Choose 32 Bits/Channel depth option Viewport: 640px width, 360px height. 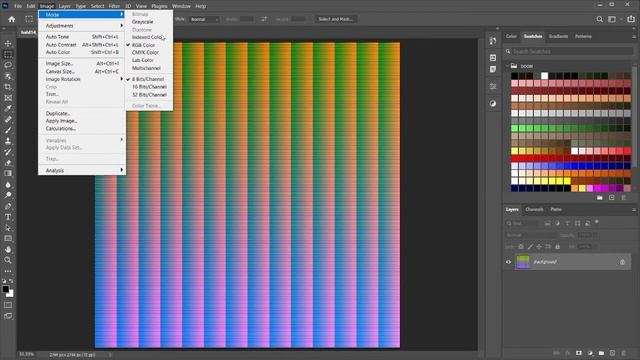(149, 95)
